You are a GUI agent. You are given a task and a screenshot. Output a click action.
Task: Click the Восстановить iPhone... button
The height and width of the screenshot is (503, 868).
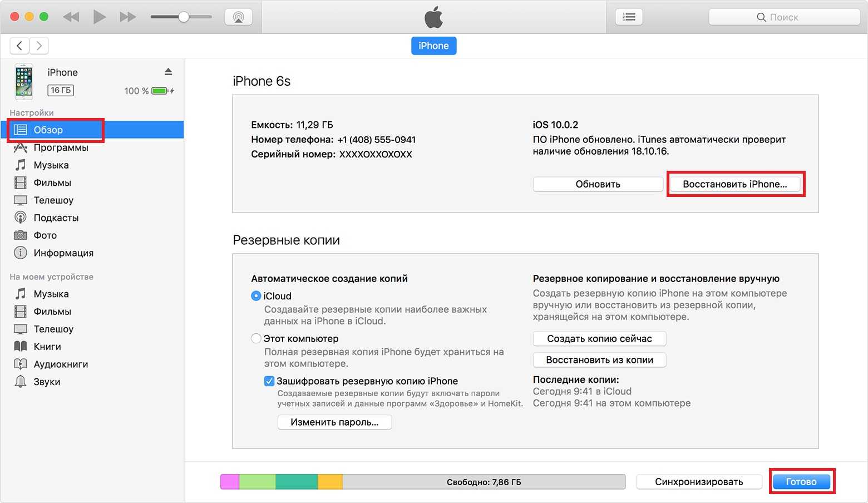[734, 184]
